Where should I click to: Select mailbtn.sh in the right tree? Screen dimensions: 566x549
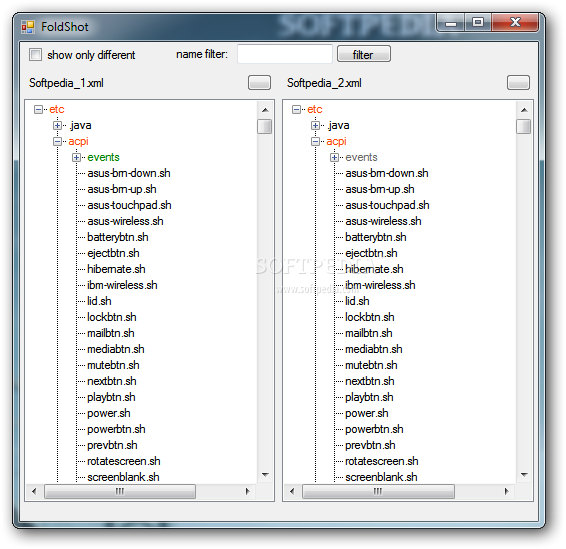pos(369,333)
